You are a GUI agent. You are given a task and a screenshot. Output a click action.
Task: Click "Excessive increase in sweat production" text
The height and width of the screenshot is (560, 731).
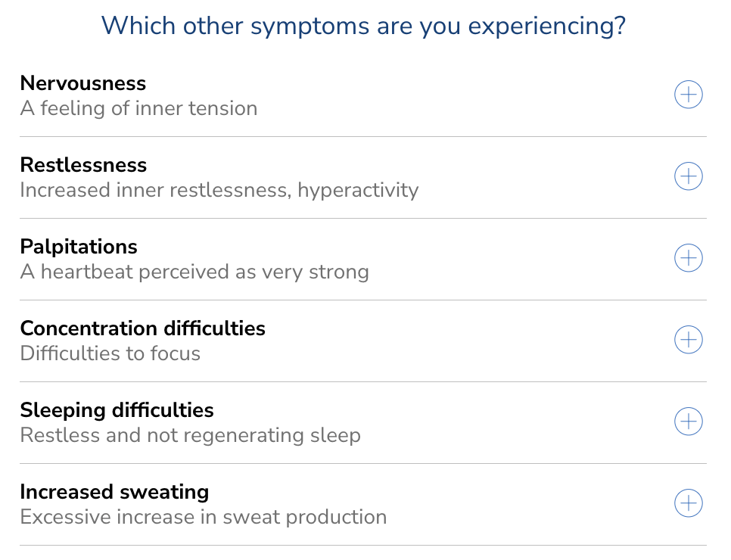204,518
